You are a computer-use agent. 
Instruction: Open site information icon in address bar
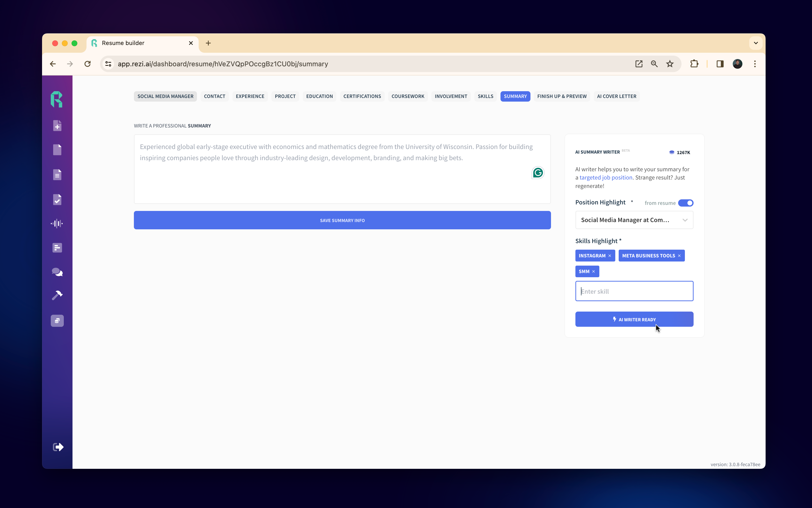coord(108,64)
